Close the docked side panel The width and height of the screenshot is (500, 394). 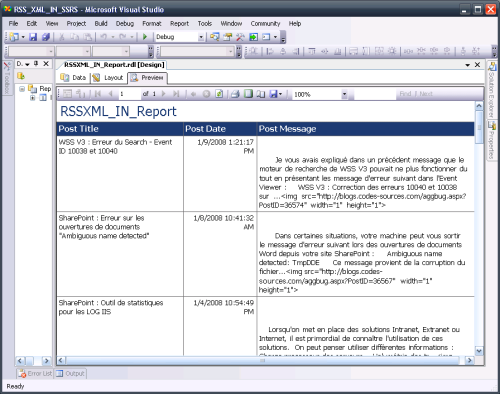(46, 63)
